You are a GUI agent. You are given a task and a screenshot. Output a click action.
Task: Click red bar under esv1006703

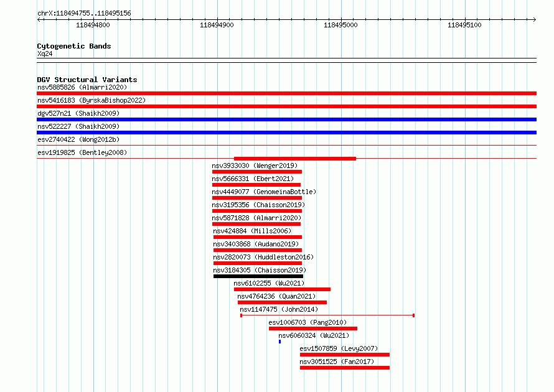point(313,329)
